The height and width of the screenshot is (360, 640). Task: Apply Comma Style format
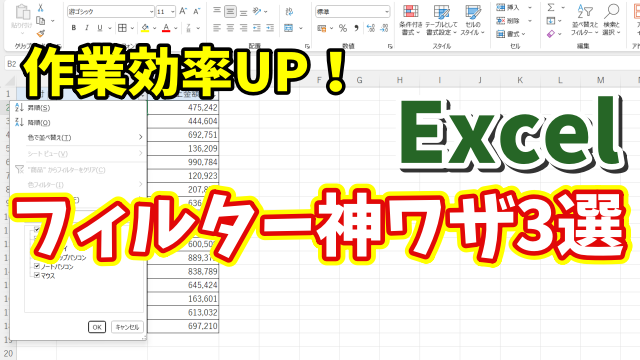[x=356, y=28]
